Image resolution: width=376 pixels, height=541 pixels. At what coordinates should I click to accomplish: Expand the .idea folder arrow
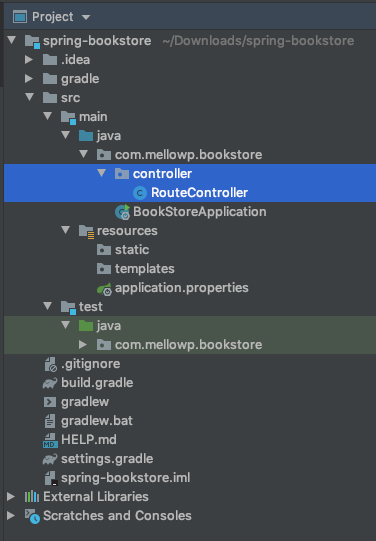29,59
